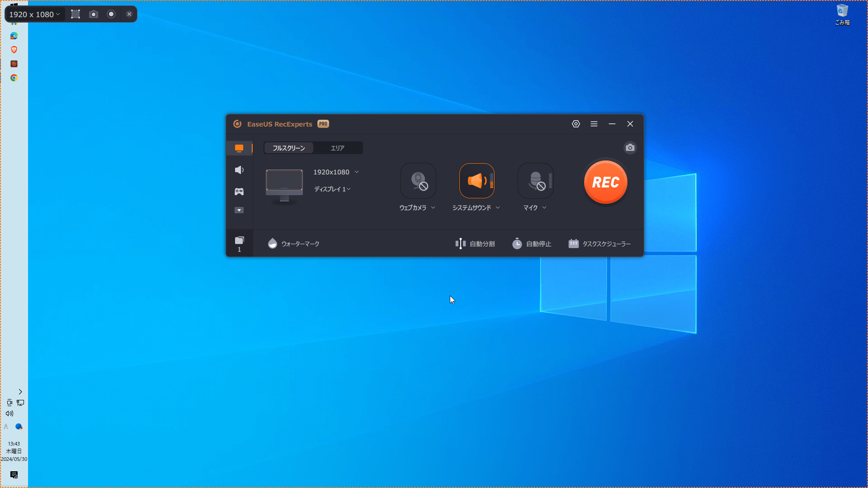
Task: Switch to audio recording mode in sidebar
Action: 239,170
